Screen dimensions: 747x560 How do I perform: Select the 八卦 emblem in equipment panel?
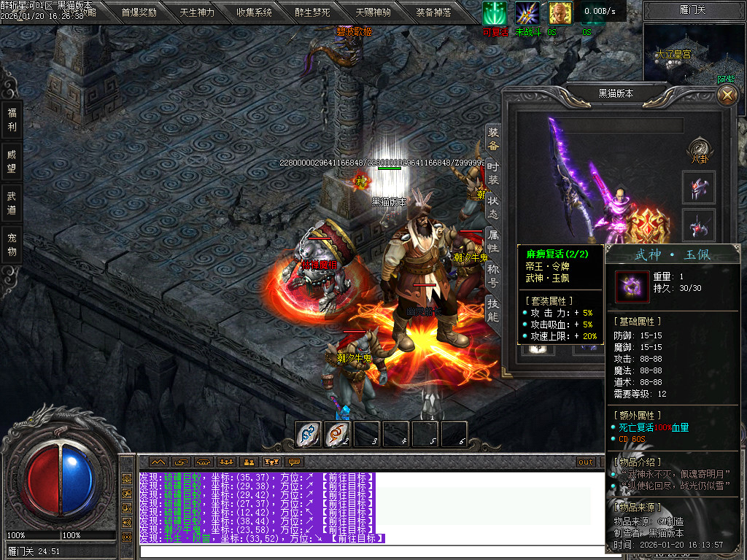pyautogui.click(x=700, y=147)
